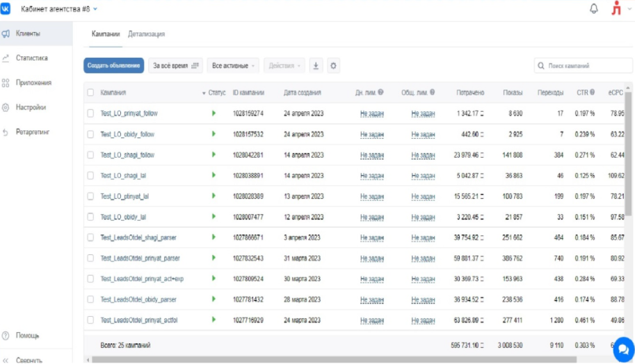Viewport: 635px width, 364px height.
Task: Click status play icon for Test_LO_prinyat_follow
Action: coord(214,113)
